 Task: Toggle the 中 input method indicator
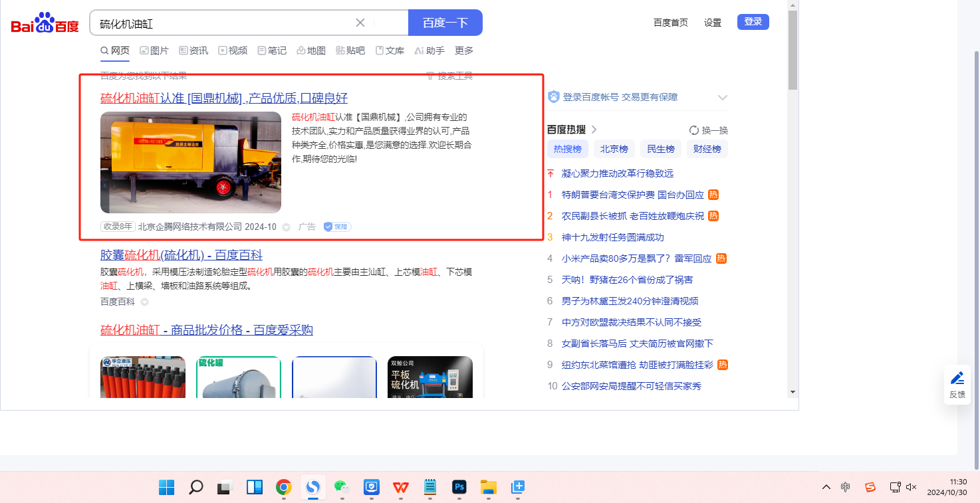tap(845, 487)
